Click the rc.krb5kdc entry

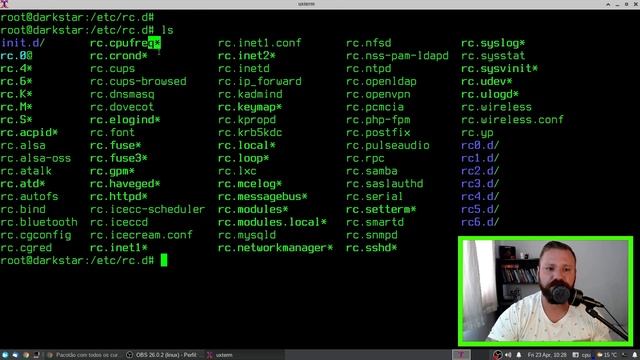tap(250, 133)
